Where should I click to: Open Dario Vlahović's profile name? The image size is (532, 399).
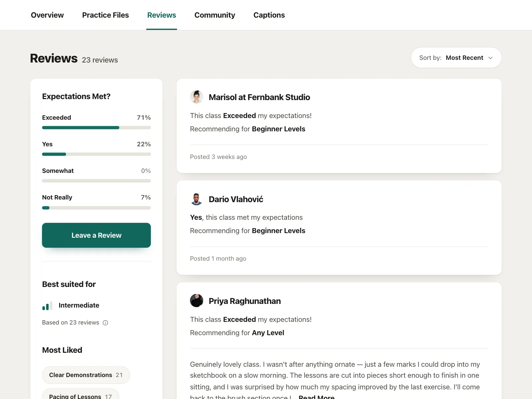[x=236, y=199]
